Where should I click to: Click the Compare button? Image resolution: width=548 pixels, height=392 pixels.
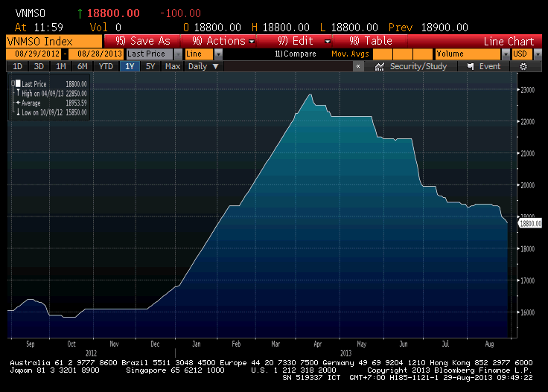(x=296, y=54)
